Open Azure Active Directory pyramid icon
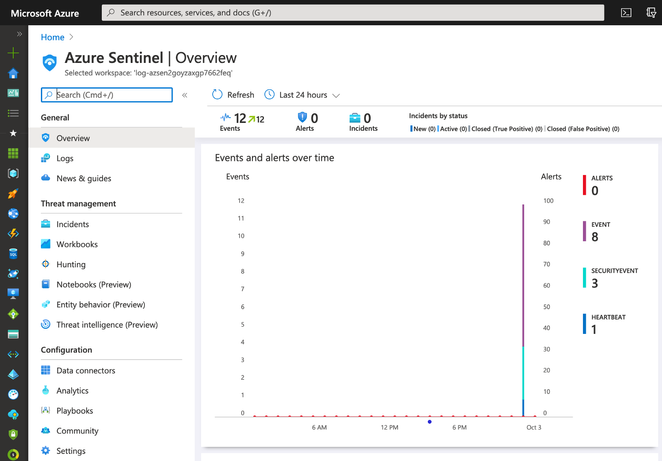Image resolution: width=662 pixels, height=461 pixels. click(13, 374)
